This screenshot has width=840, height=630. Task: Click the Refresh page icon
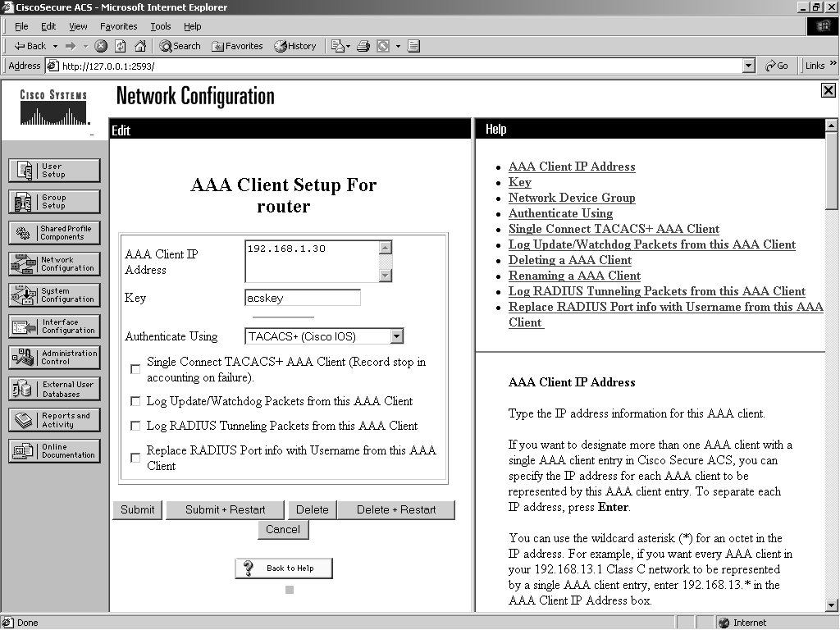(121, 46)
